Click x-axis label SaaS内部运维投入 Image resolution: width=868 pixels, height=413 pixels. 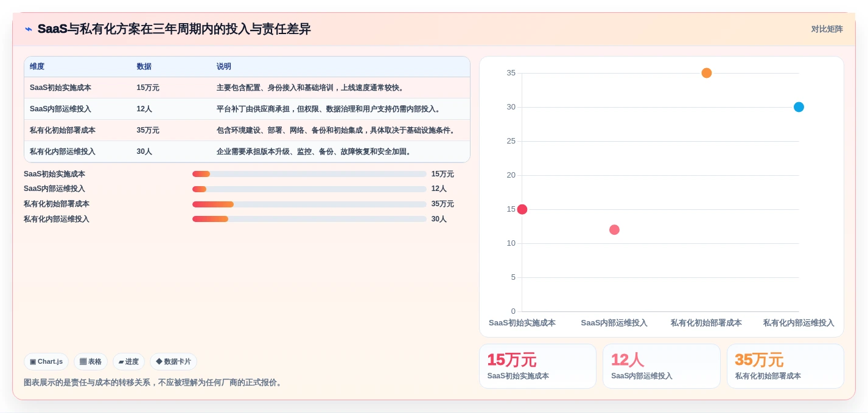(x=614, y=323)
